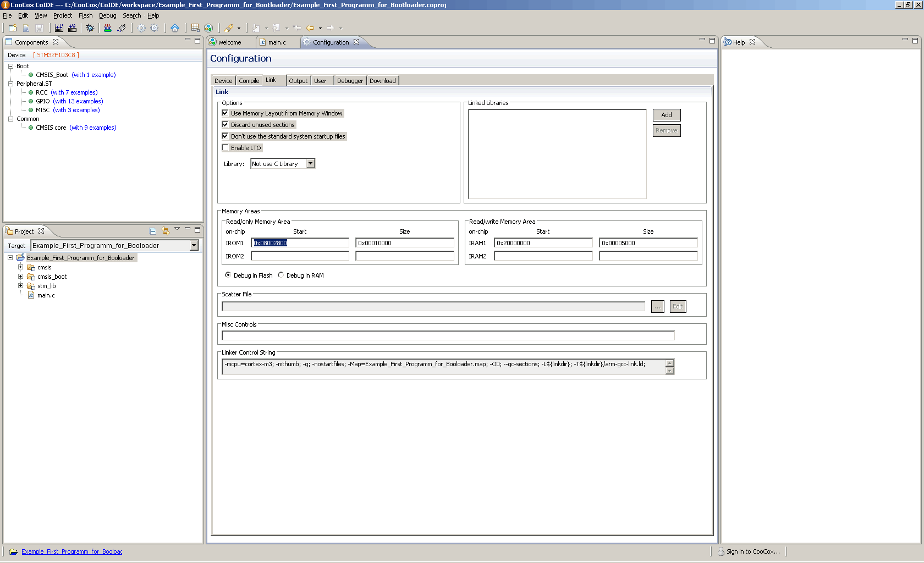The width and height of the screenshot is (924, 563).
Task: Open the home page via house icon
Action: pyautogui.click(x=175, y=28)
